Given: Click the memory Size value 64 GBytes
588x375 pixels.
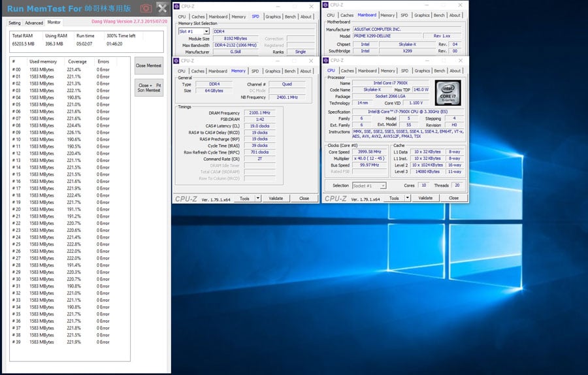Looking at the screenshot, I should click(x=214, y=91).
